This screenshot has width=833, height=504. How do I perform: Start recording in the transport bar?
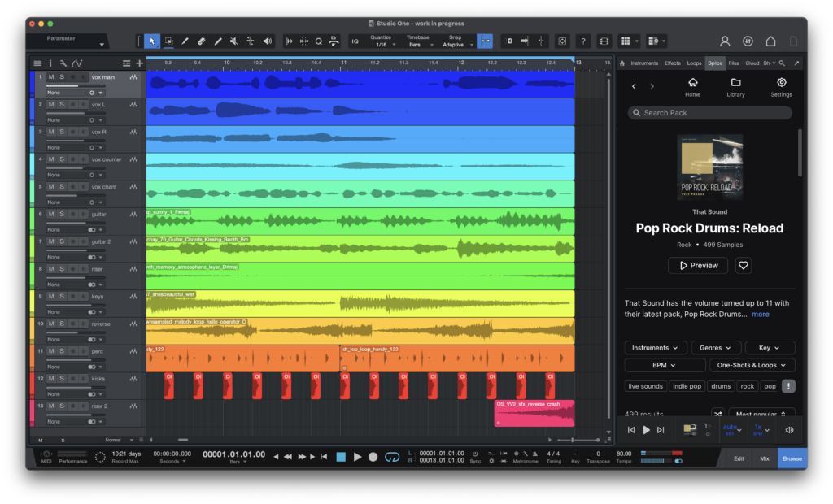click(373, 457)
